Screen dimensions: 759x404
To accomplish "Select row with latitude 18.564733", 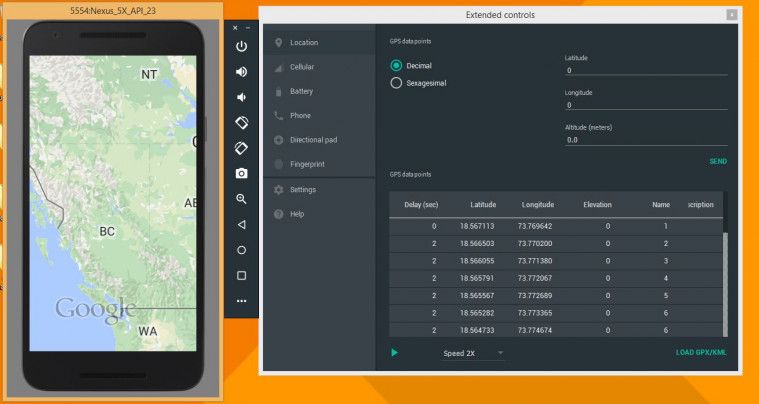I will (556, 330).
